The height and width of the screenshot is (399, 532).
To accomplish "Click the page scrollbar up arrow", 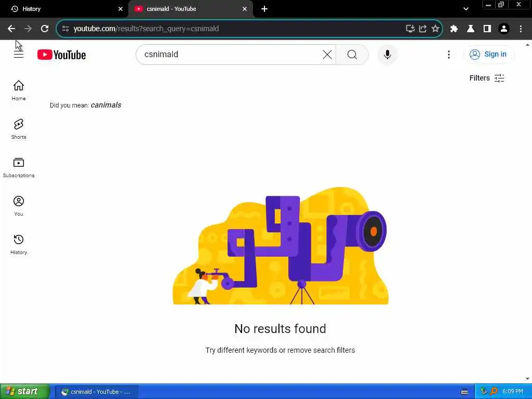I will [527, 45].
